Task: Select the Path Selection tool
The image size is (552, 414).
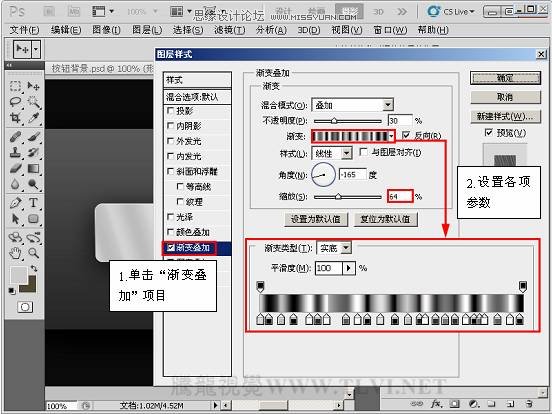Action: (15, 219)
